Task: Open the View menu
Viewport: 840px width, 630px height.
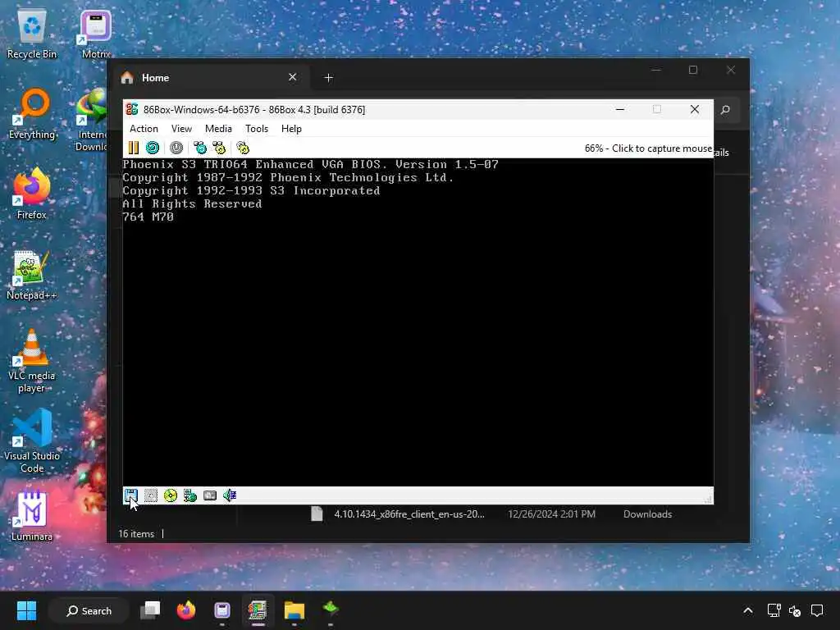Action: point(181,129)
